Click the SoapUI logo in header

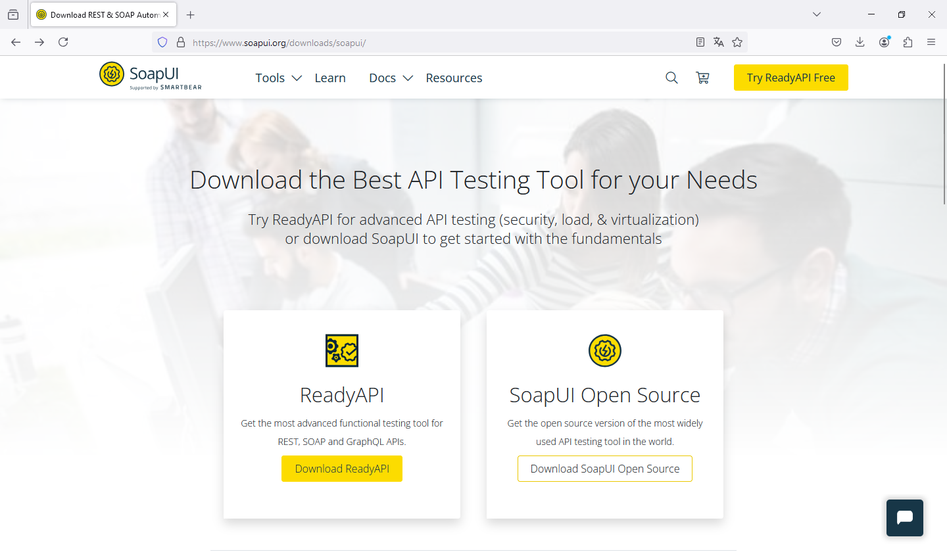tap(150, 76)
